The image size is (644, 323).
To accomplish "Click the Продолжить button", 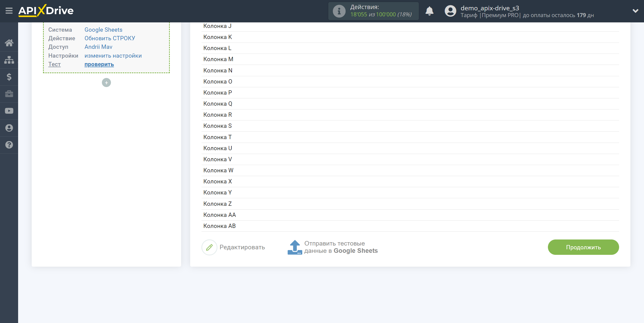I will pos(583,247).
